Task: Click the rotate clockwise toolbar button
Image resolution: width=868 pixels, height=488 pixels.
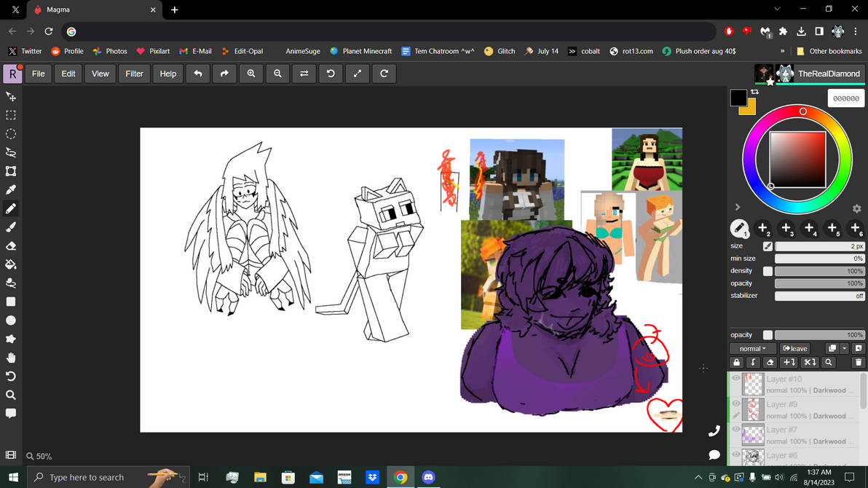Action: click(384, 74)
